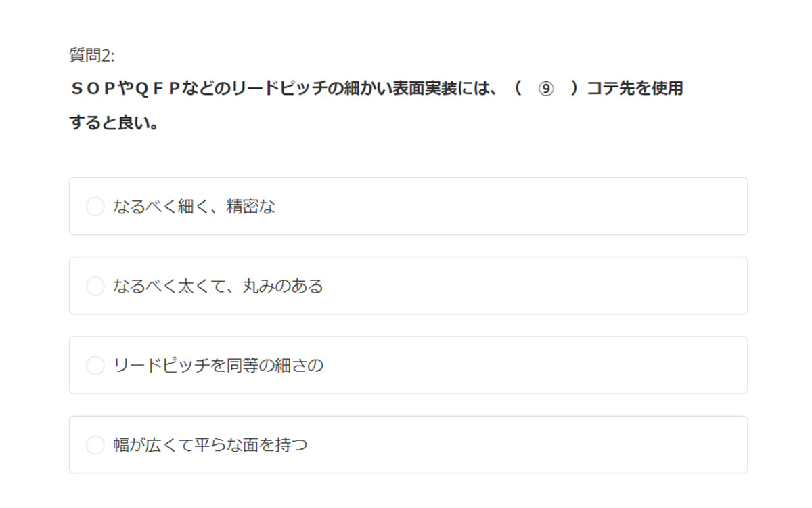Choose the second answer option card
Image resolution: width=812 pixels, height=508 pixels.
coord(408,286)
